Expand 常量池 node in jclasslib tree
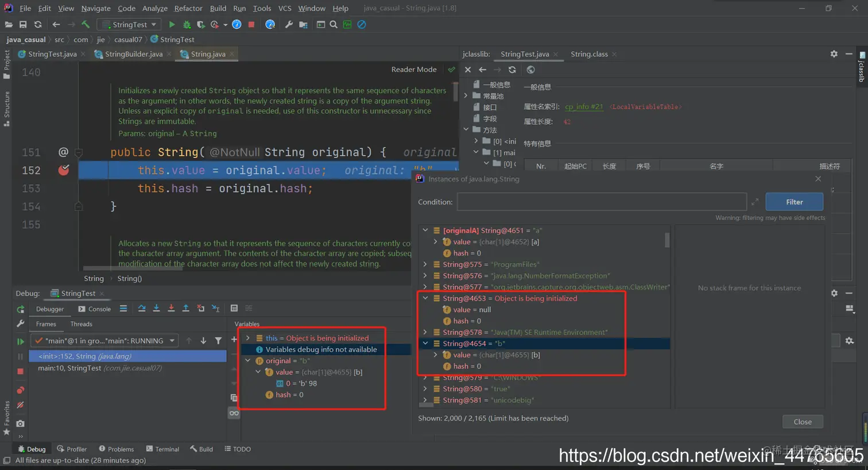Screen dimensions: 868x470 coord(466,95)
